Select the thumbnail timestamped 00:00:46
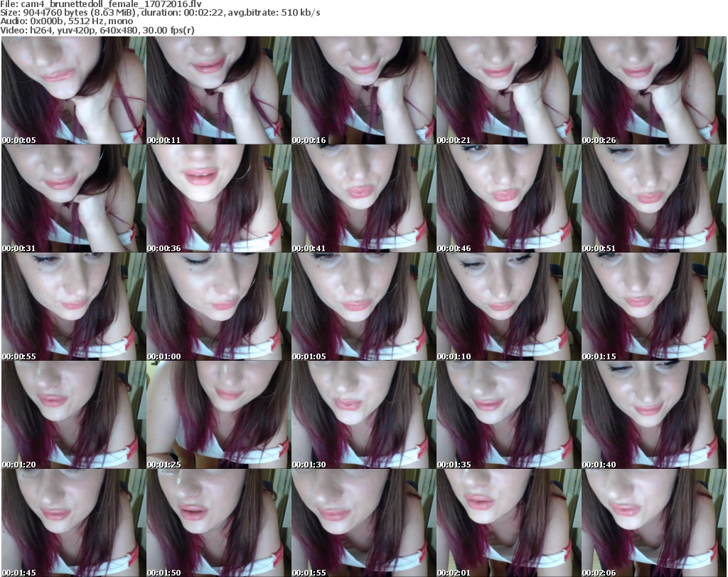Screen dimensions: 728x577 point(508,198)
